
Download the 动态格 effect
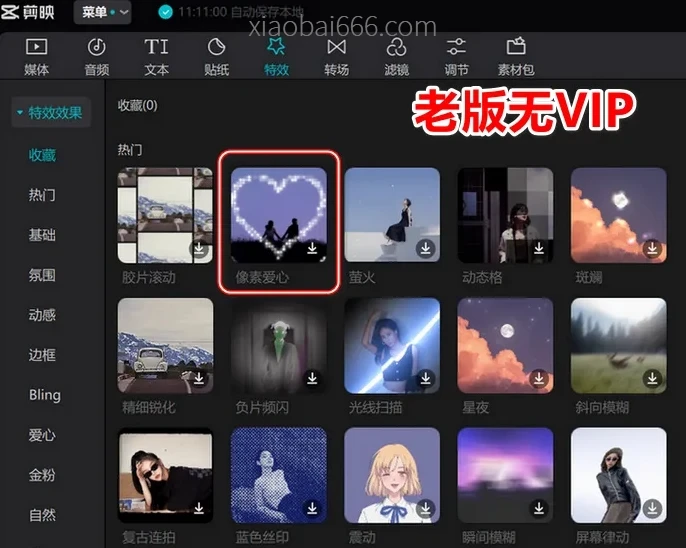point(539,248)
